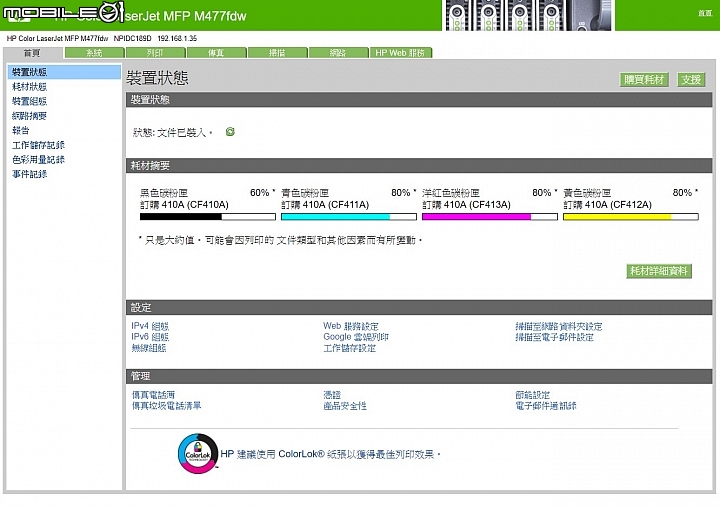The width and height of the screenshot is (720, 508).
Task: Open the 網路 tab
Action: click(338, 53)
